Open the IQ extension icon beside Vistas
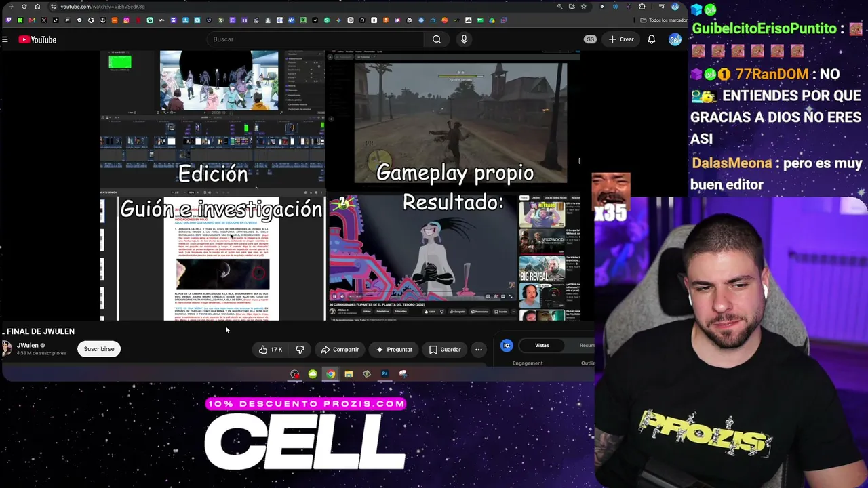The image size is (868, 488). [x=507, y=346]
